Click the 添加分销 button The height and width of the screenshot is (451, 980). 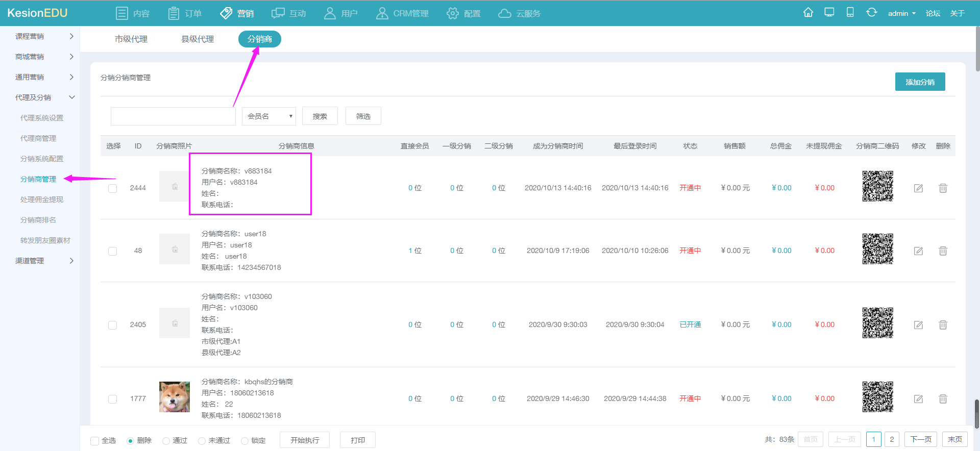920,82
